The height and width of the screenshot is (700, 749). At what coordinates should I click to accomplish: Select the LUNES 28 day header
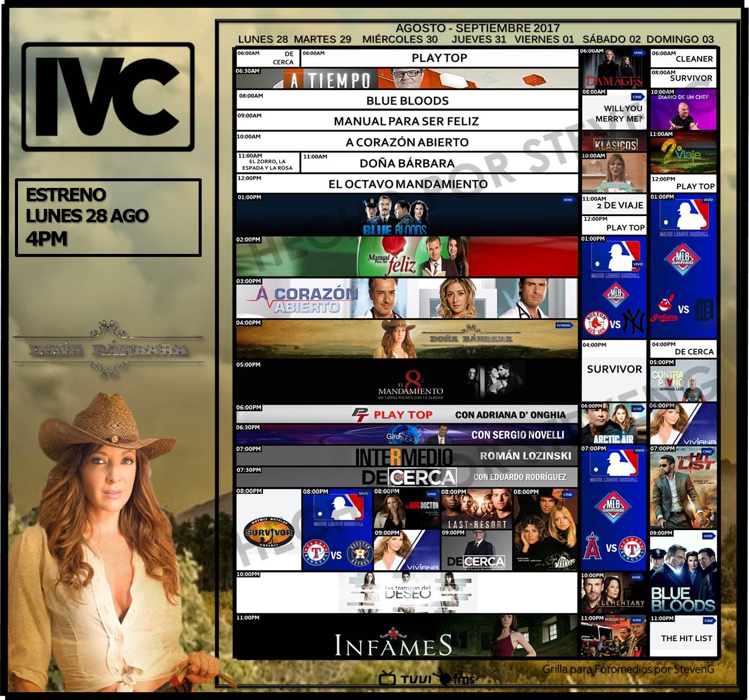click(263, 40)
